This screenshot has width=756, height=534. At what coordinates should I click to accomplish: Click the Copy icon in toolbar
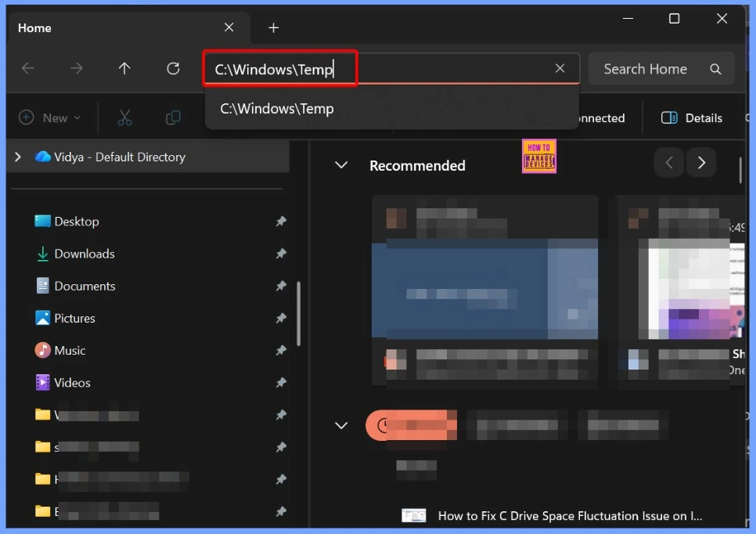[173, 117]
